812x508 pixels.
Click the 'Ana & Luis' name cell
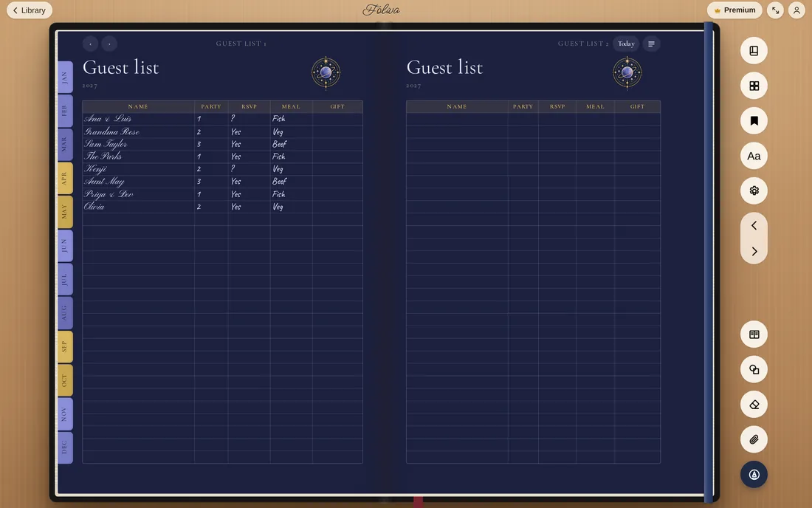click(138, 119)
